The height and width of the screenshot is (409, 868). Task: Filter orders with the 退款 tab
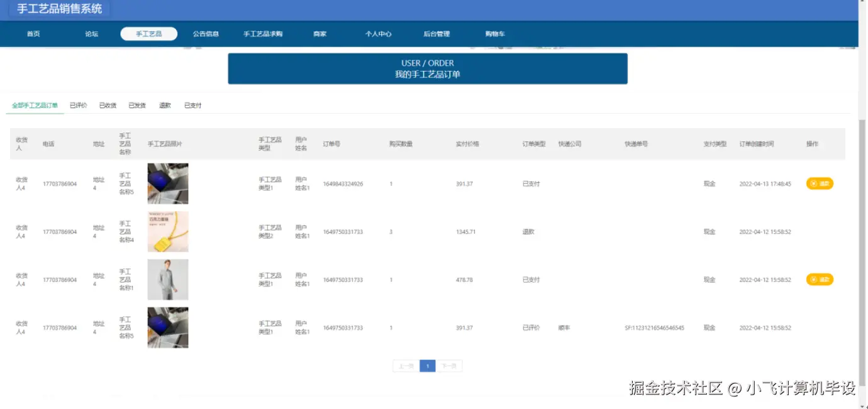point(165,106)
